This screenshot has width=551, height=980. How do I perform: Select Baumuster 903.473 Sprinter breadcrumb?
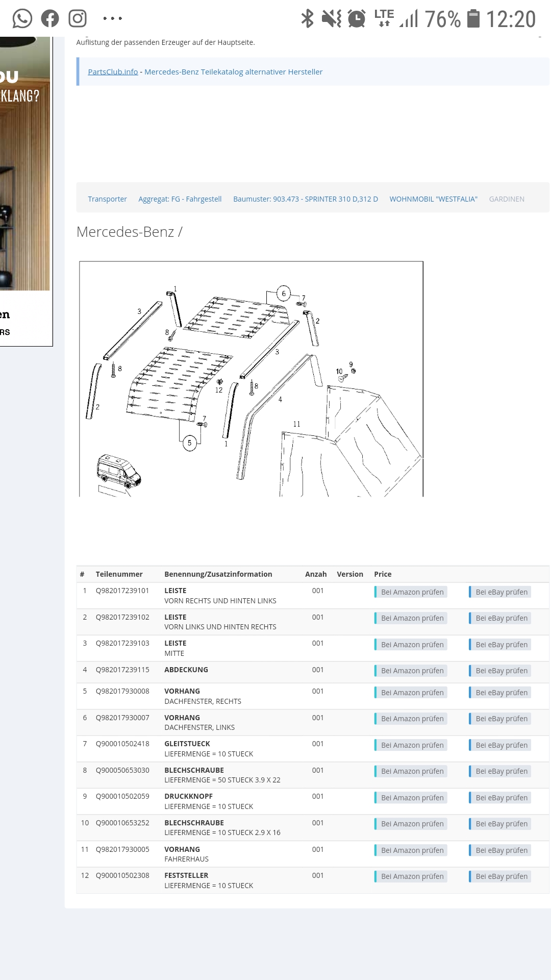pos(306,199)
